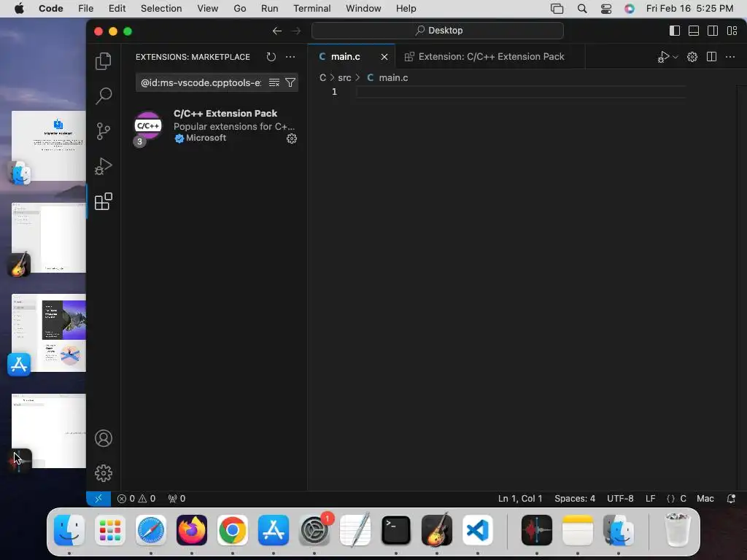Close the main.c editor tab
Image resolution: width=747 pixels, height=560 pixels.
384,57
